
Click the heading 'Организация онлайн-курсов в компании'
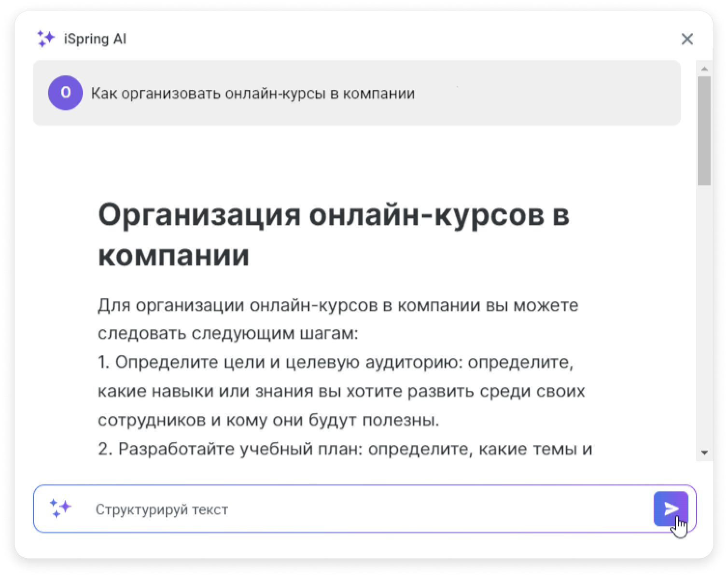tap(334, 234)
